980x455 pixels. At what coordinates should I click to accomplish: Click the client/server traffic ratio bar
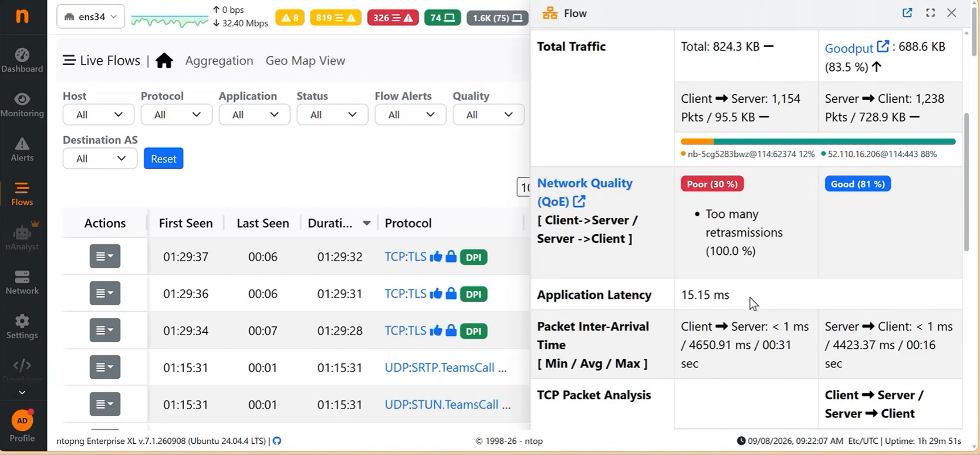[818, 141]
